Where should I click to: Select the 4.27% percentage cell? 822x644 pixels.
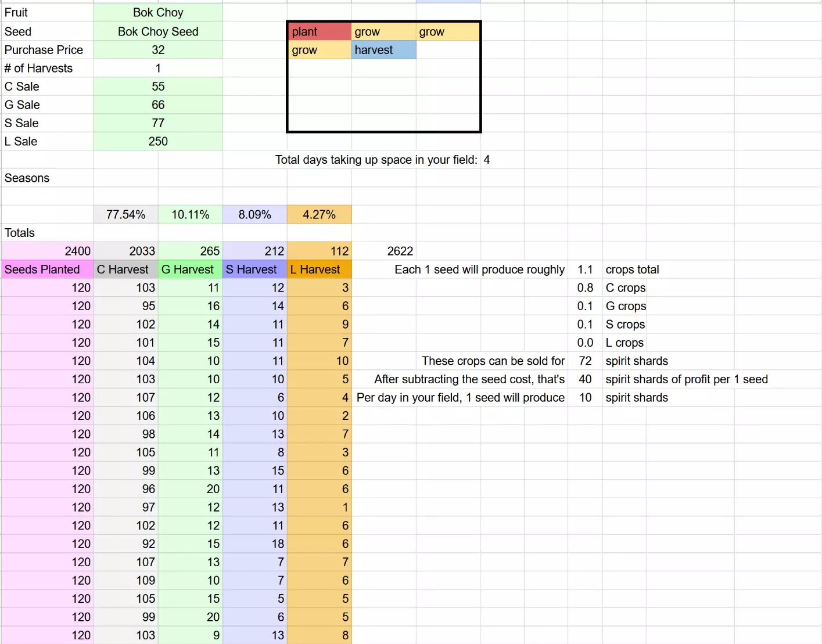pos(319,214)
